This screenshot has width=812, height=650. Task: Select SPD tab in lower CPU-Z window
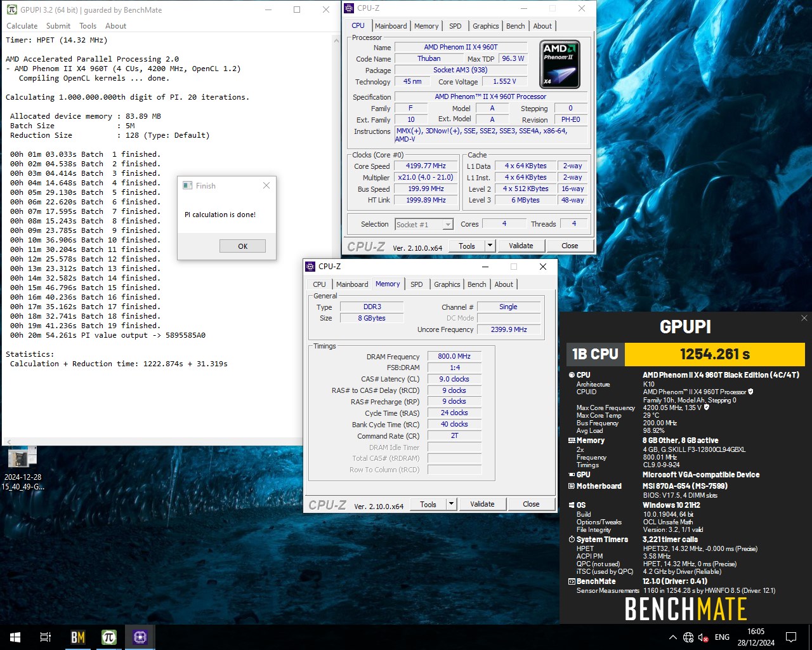click(417, 284)
